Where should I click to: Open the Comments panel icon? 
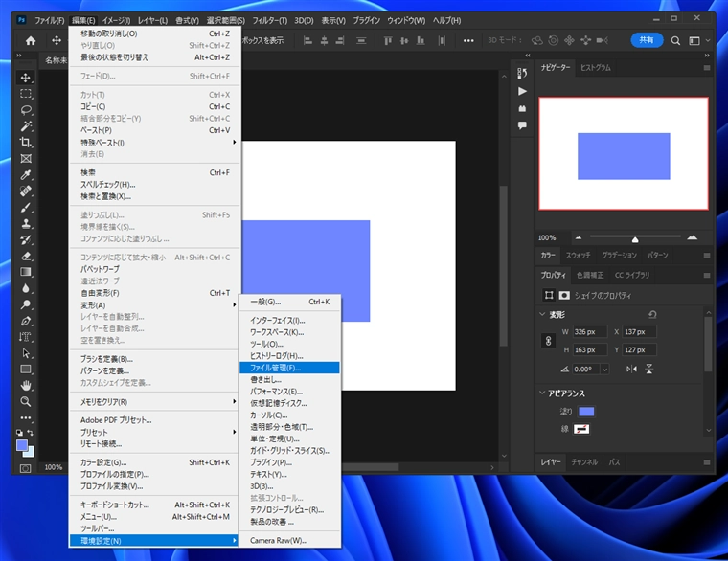pyautogui.click(x=522, y=125)
